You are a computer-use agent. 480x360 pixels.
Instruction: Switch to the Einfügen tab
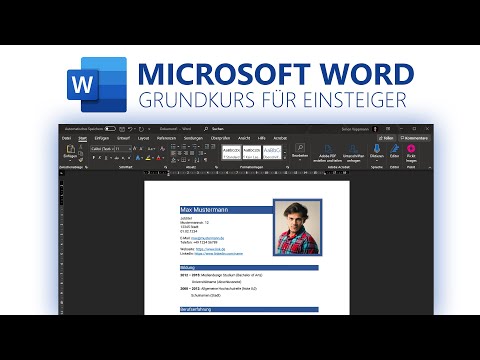click(102, 138)
